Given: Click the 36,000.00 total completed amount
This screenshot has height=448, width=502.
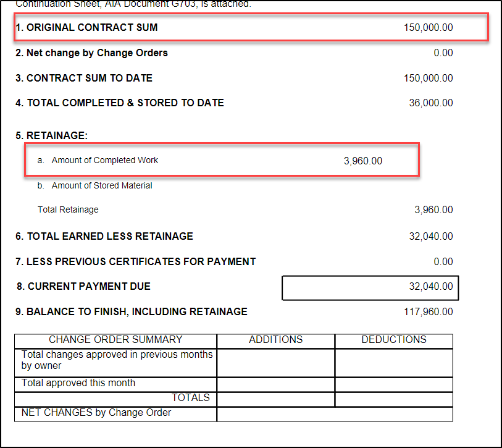Looking at the screenshot, I should [x=430, y=103].
